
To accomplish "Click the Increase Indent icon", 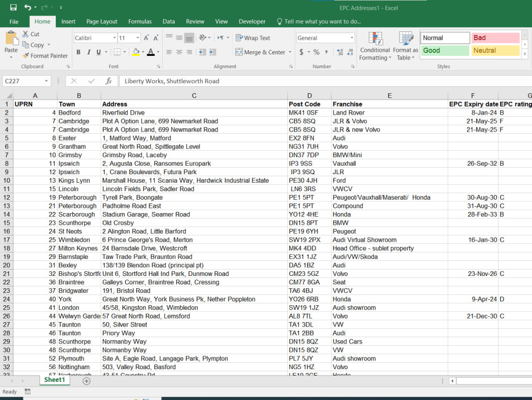I will (x=213, y=52).
